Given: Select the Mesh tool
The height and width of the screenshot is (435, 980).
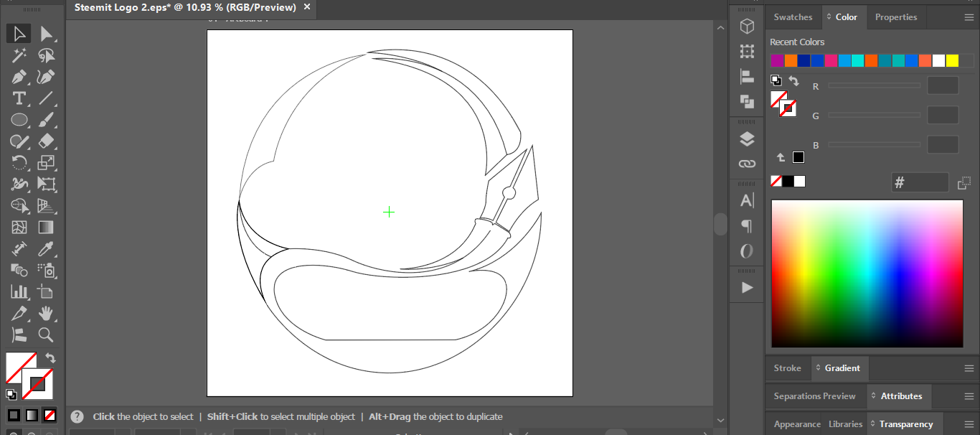Looking at the screenshot, I should tap(19, 228).
